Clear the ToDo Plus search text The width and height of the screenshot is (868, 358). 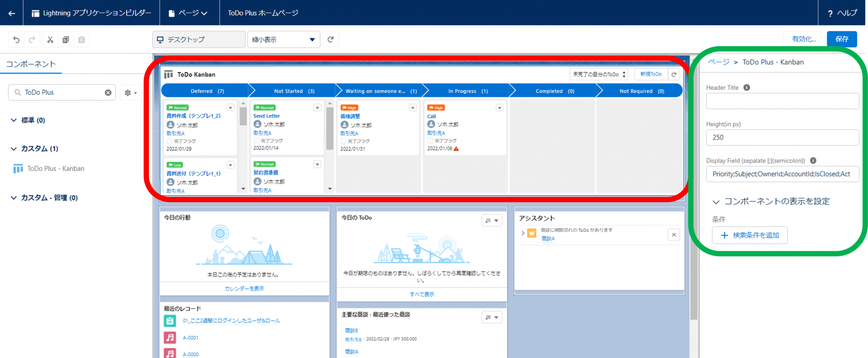point(108,92)
